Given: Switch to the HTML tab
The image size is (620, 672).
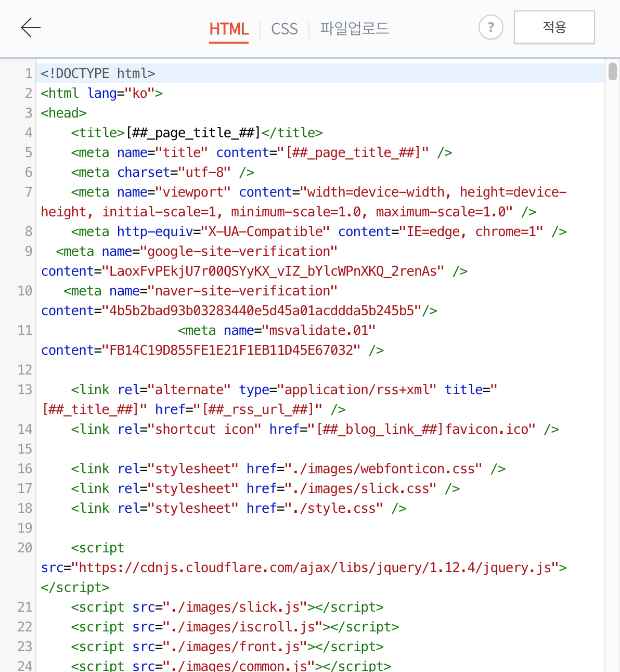Looking at the screenshot, I should coord(229,29).
